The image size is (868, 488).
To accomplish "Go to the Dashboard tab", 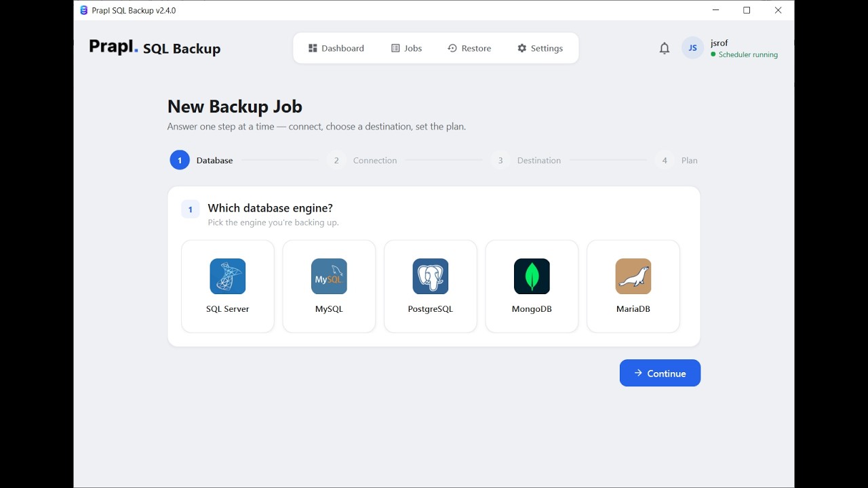I will point(336,48).
